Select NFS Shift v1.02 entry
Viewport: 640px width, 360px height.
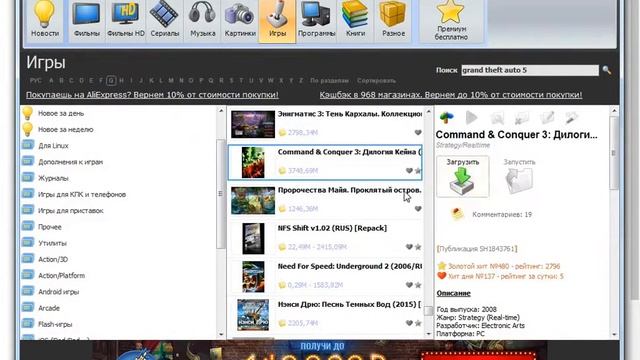pos(325,238)
